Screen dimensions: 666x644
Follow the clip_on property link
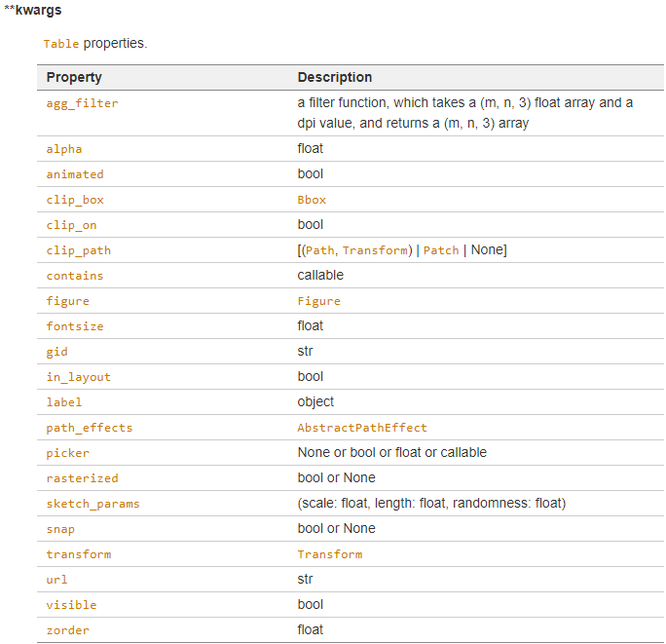(71, 225)
